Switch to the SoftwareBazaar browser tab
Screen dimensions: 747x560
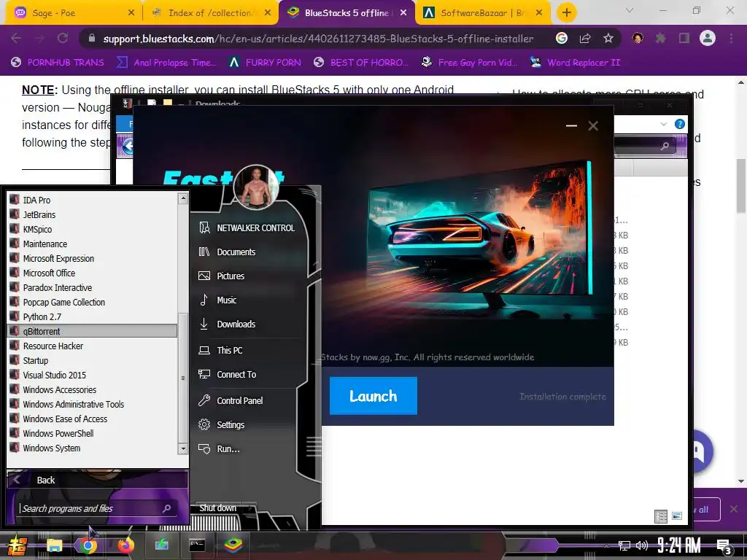point(482,13)
